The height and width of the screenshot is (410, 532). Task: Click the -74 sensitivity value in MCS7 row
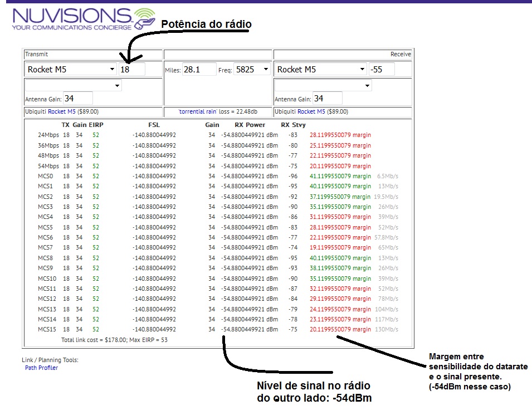293,247
